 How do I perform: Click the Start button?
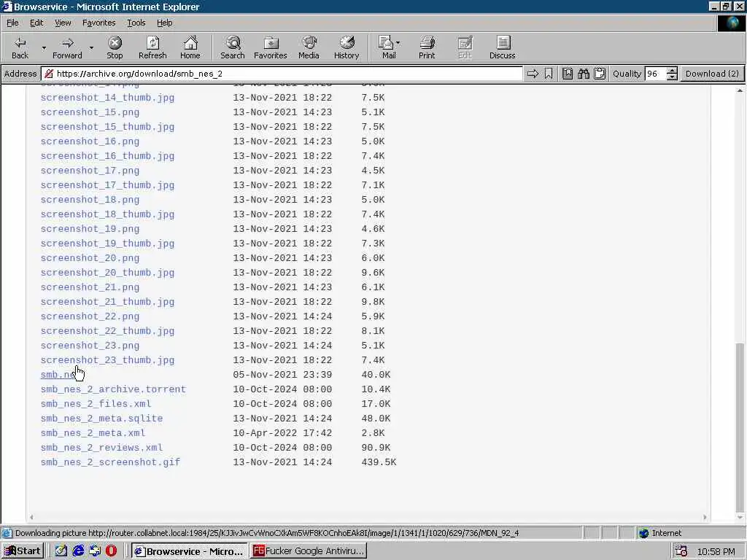pyautogui.click(x=23, y=551)
